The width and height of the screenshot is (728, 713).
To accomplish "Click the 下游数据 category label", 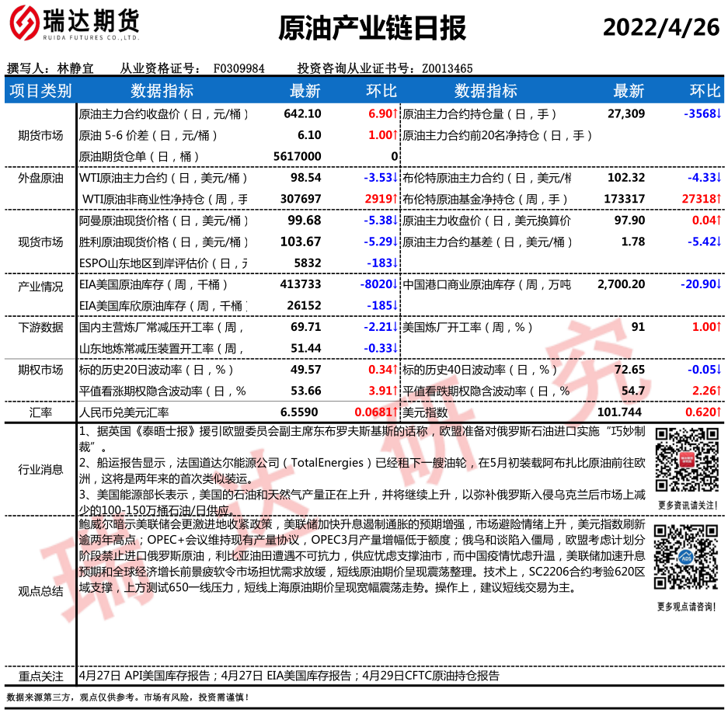I will pos(40,327).
